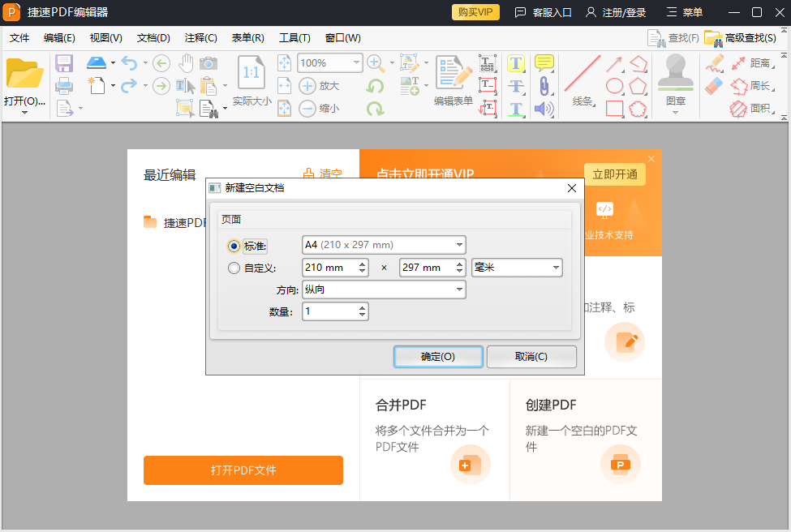Select the 自定义 custom size radio
The width and height of the screenshot is (791, 532).
(234, 268)
